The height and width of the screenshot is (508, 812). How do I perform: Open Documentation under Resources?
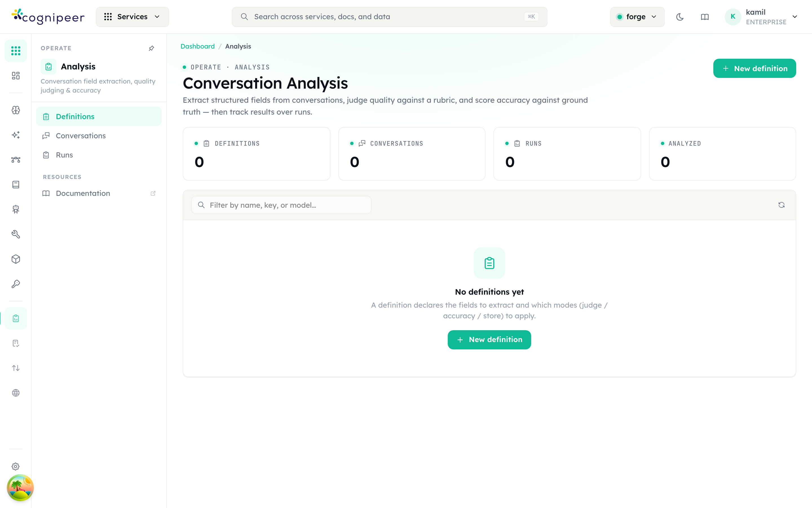coord(99,193)
